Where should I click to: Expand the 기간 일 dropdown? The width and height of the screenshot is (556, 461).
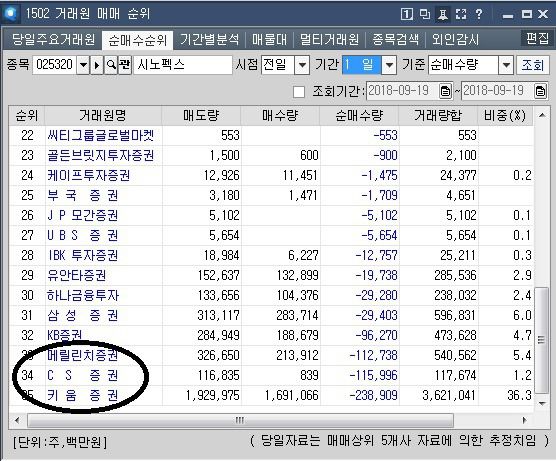coord(389,65)
